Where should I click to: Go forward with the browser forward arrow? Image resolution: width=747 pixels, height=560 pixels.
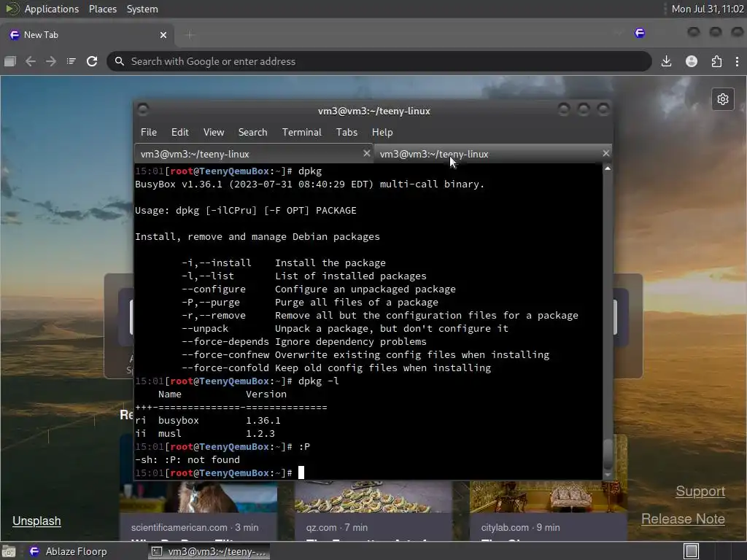click(50, 61)
